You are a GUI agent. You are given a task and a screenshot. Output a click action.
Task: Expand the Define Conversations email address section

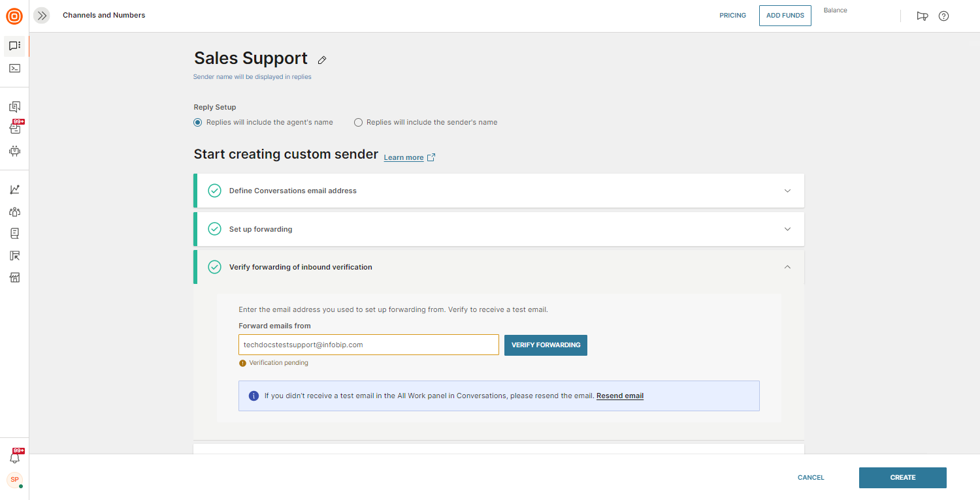pos(787,191)
